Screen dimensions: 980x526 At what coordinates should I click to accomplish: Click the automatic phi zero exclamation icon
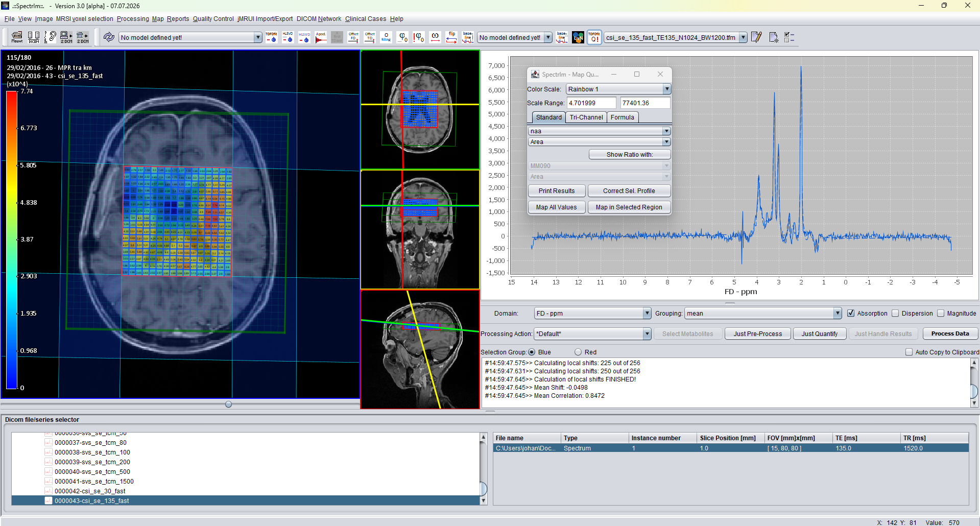click(x=419, y=37)
